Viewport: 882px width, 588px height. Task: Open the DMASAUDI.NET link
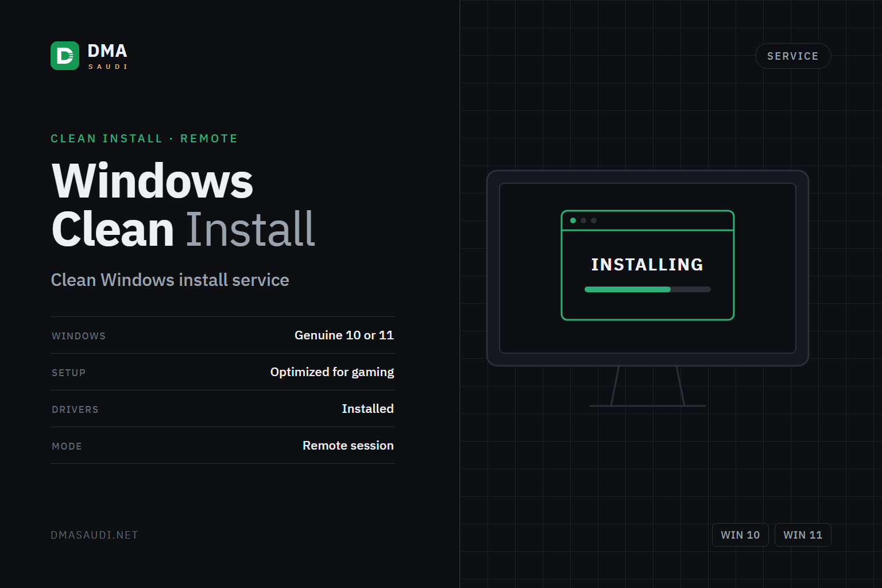point(94,535)
